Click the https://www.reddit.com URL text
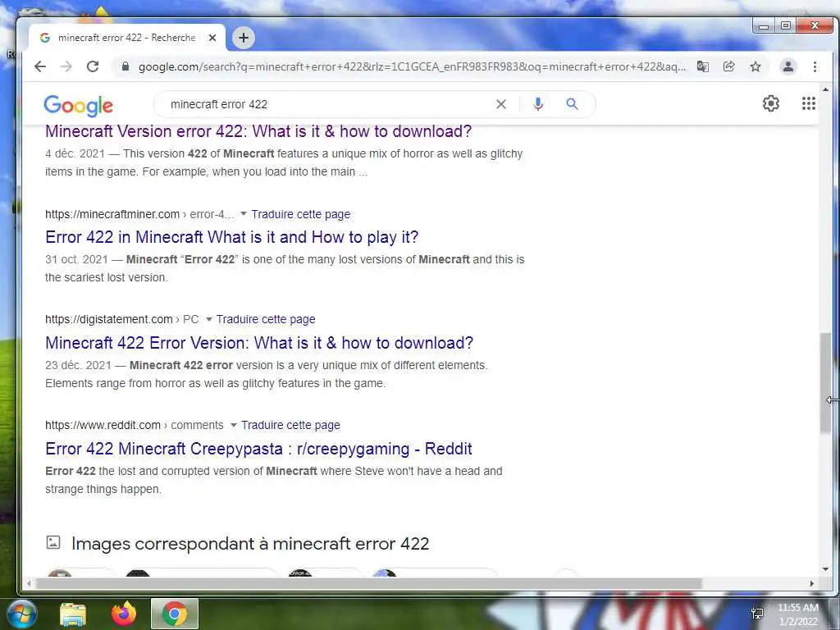Screen dimensions: 840x630 pos(103,425)
